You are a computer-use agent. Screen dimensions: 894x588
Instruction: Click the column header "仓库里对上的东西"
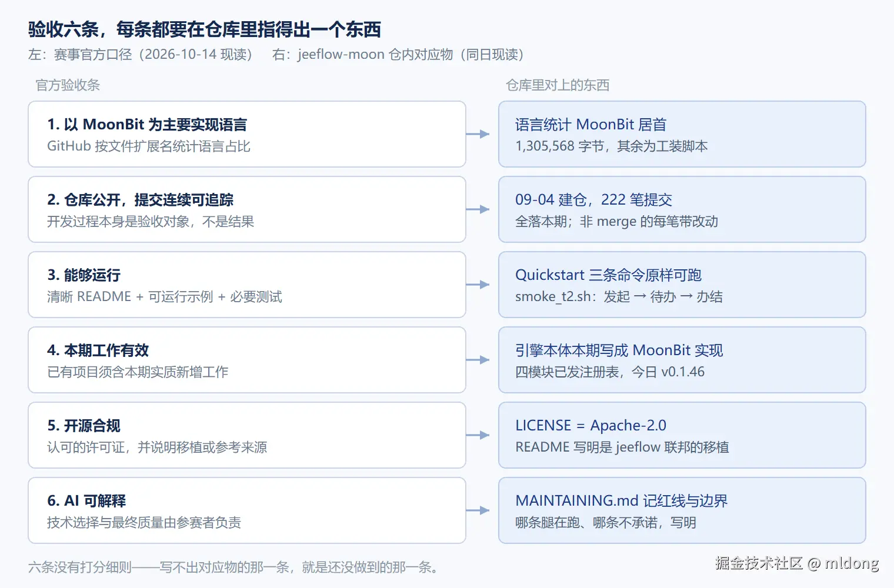point(558,85)
